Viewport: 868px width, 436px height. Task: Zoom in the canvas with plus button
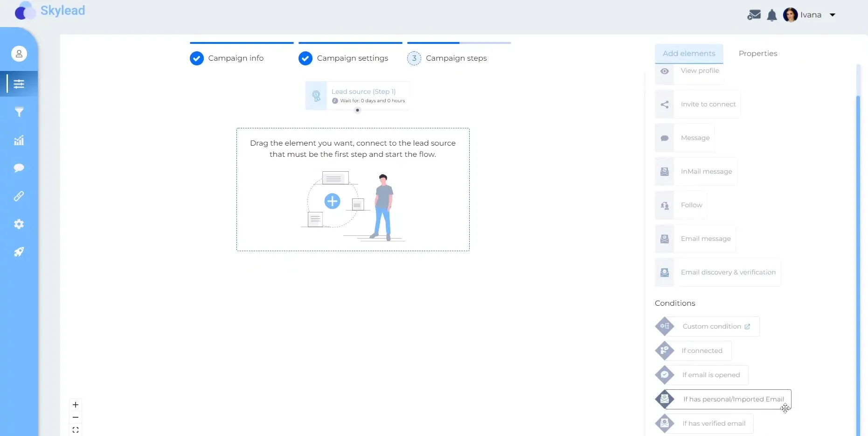pos(76,405)
